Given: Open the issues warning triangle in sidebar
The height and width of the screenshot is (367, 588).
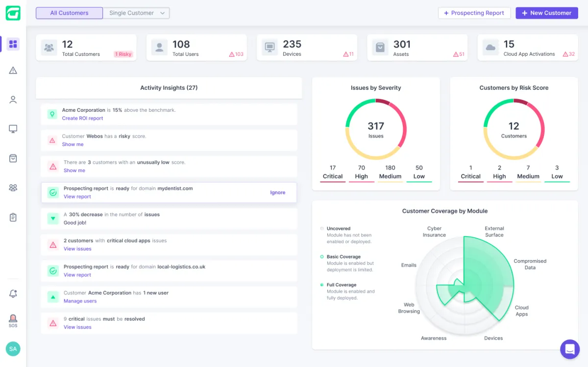Looking at the screenshot, I should click(13, 71).
